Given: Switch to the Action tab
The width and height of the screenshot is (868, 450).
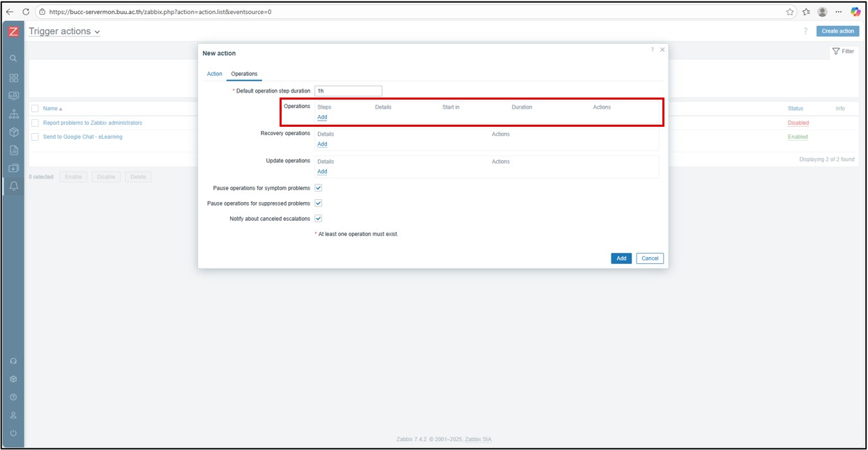Looking at the screenshot, I should click(214, 74).
